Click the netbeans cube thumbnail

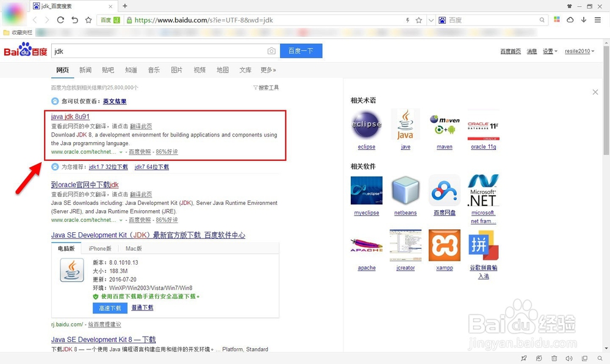(x=406, y=190)
